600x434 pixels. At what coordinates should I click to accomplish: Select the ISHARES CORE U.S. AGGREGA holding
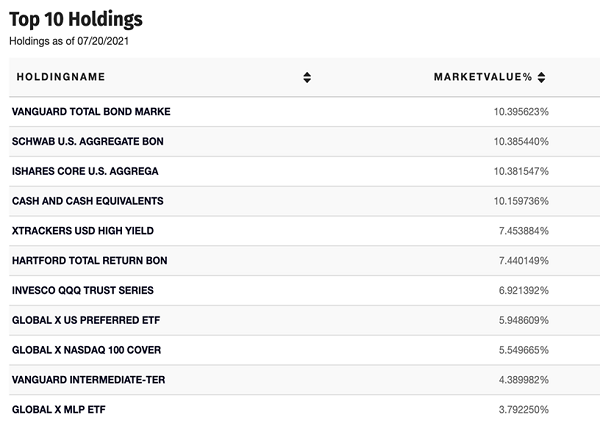tap(85, 171)
